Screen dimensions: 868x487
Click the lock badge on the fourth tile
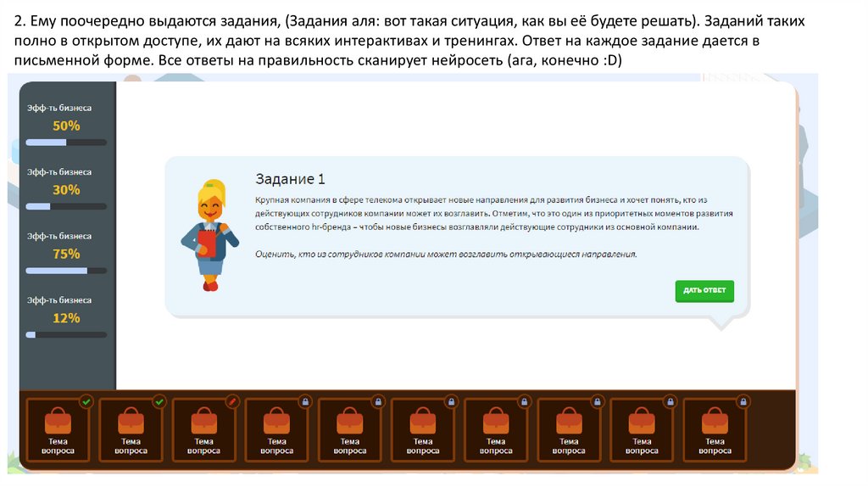point(304,401)
